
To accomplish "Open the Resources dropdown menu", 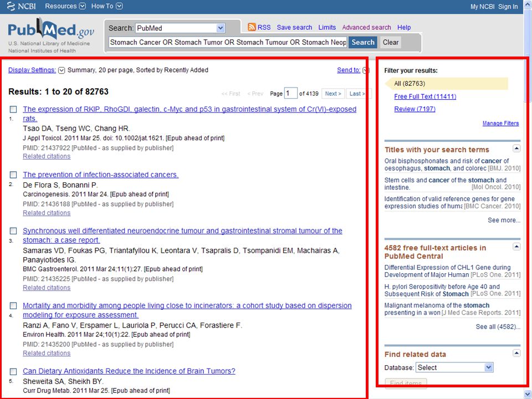I will click(x=65, y=6).
